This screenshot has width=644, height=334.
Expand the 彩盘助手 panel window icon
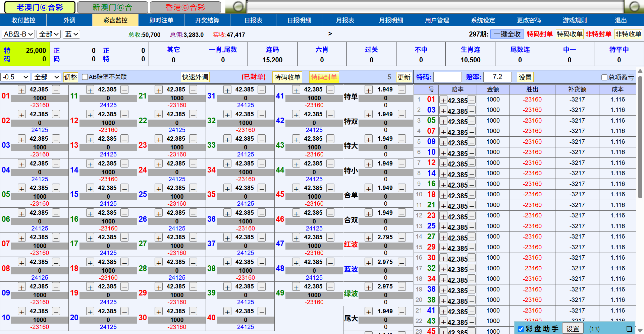pyautogui.click(x=629, y=329)
